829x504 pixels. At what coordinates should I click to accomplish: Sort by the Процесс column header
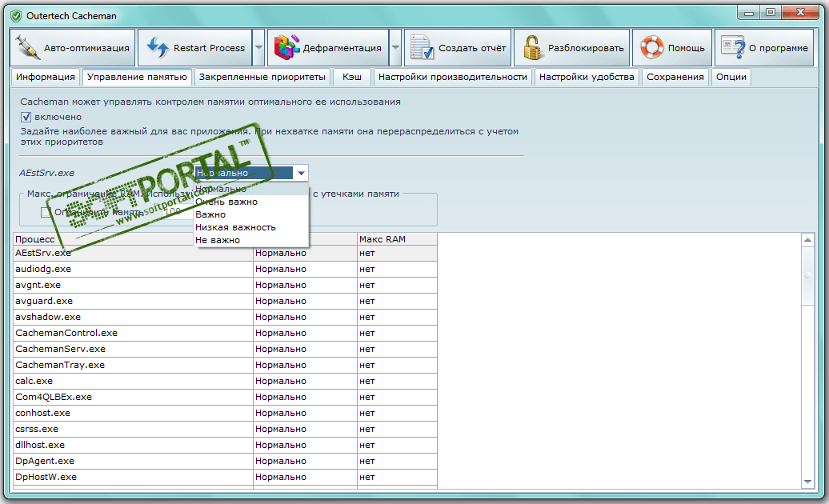click(133, 239)
